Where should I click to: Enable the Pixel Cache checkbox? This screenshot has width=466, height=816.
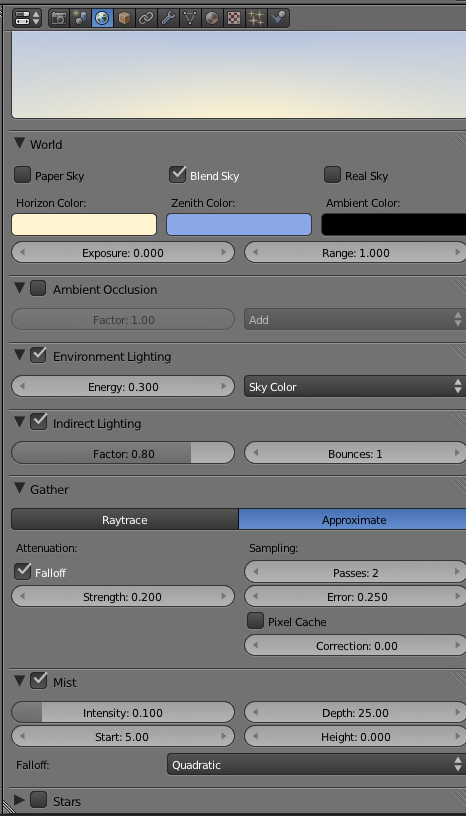coord(255,621)
